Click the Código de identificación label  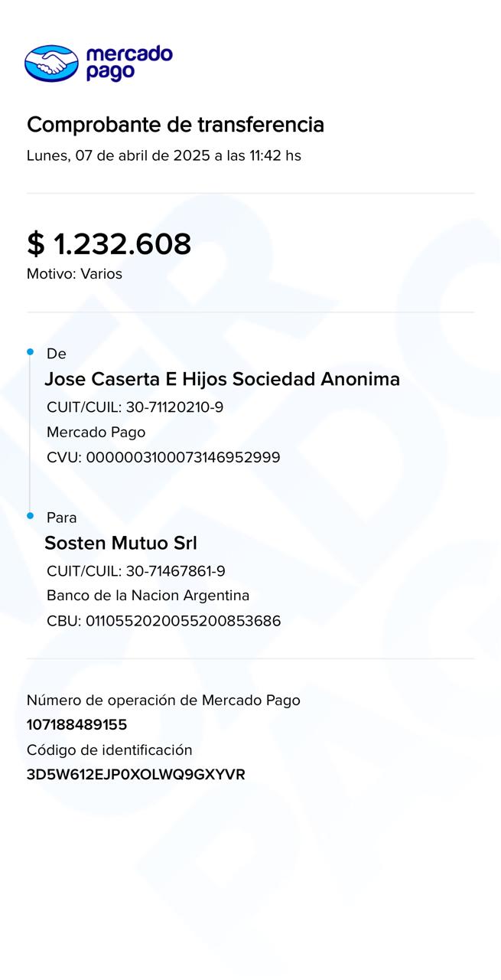[109, 750]
